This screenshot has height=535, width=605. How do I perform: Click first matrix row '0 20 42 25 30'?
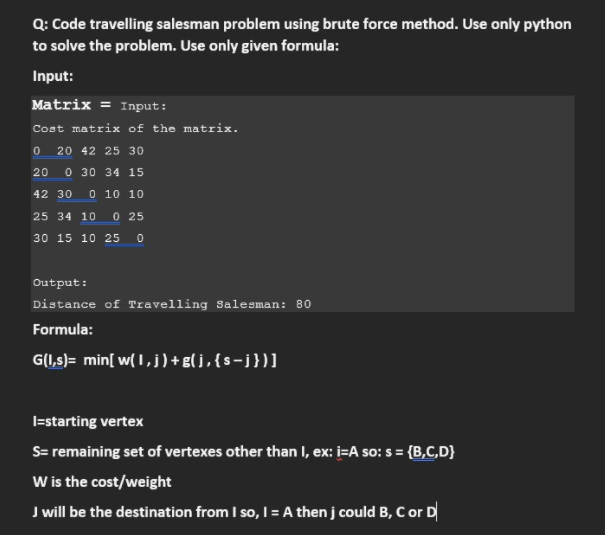tap(88, 150)
